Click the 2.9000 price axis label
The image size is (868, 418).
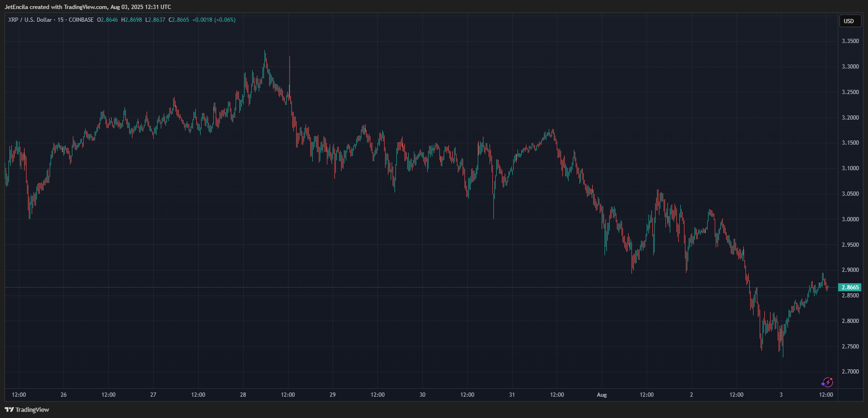click(x=850, y=270)
